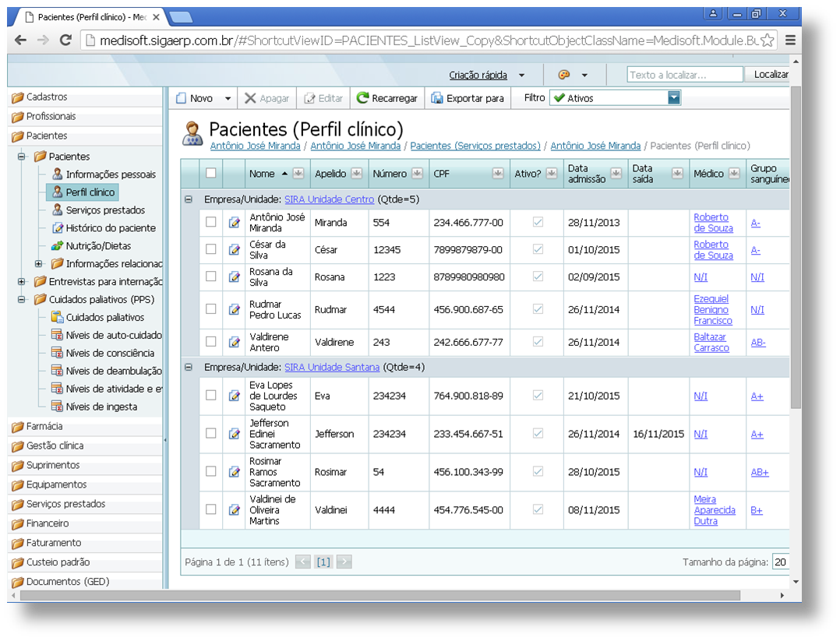Click the theme palette icon in header
Image resolution: width=840 pixels, height=641 pixels.
563,75
